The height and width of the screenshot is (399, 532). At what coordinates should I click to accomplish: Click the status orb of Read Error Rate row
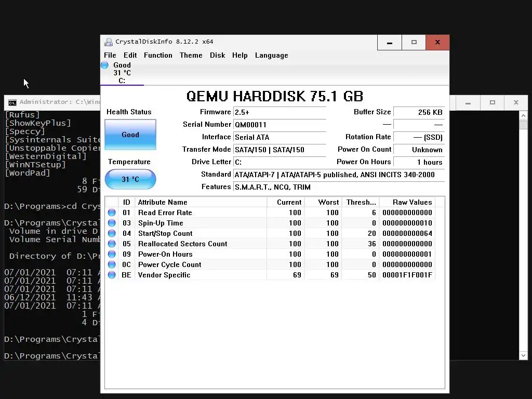click(112, 212)
